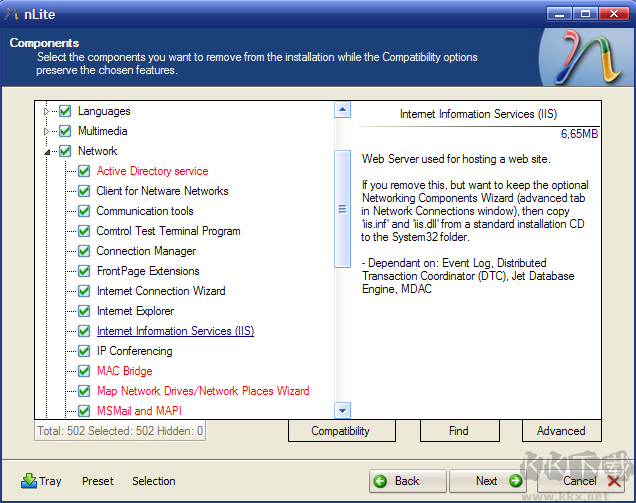Toggle the MSMail and MAPI checkbox
This screenshot has width=636, height=503.
pos(84,411)
